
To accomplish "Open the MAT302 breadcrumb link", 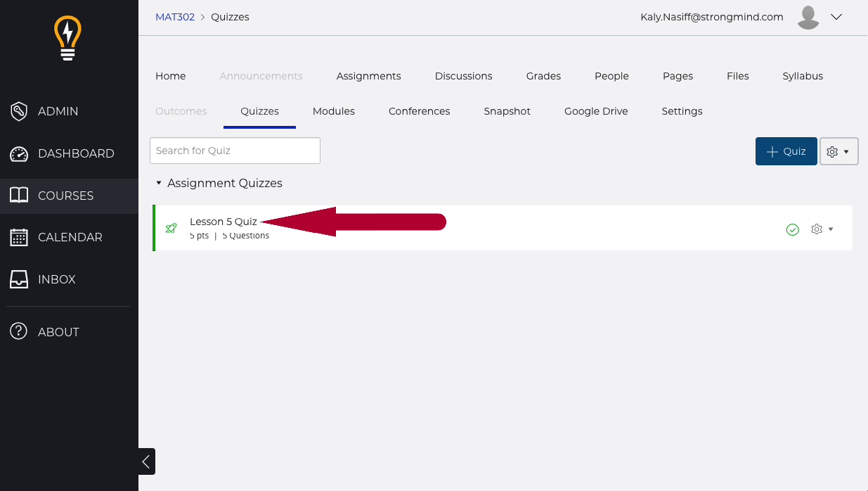I will tap(175, 17).
